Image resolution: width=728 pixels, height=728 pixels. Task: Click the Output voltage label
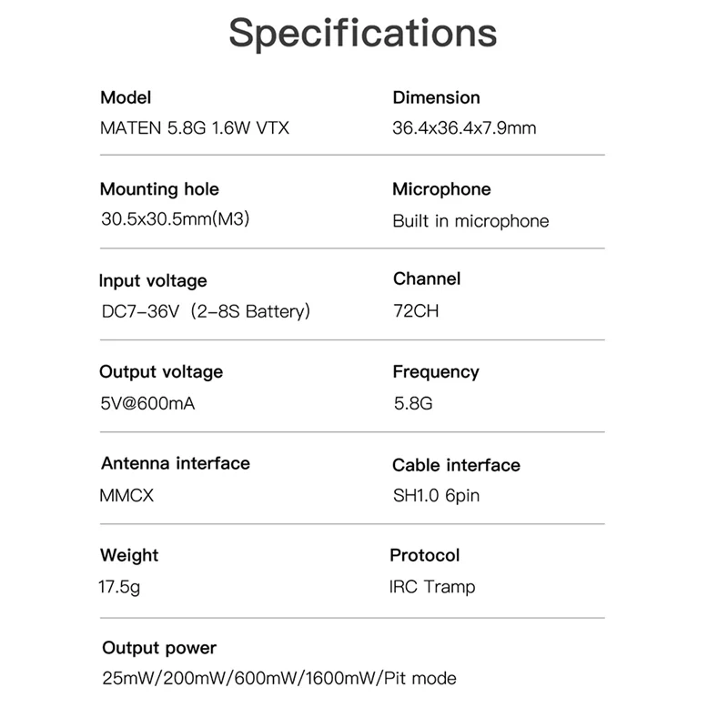161,372
